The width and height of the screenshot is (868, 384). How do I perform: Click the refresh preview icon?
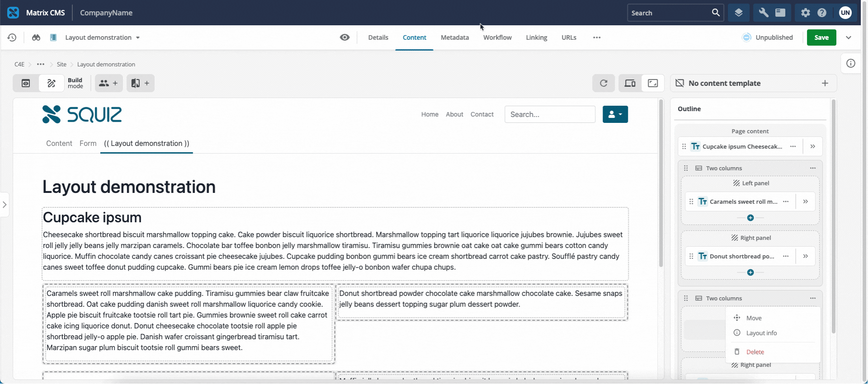click(x=604, y=83)
